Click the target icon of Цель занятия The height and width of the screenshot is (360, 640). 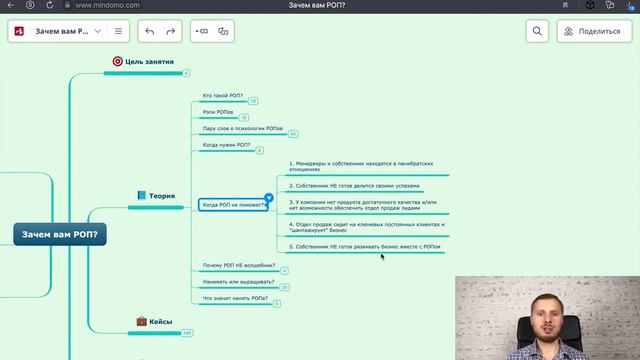click(x=118, y=61)
